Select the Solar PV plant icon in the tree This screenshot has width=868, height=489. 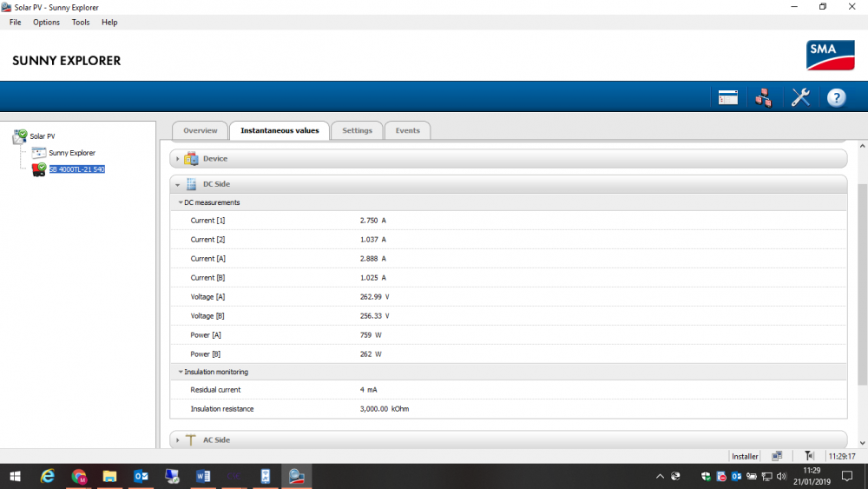pos(20,135)
